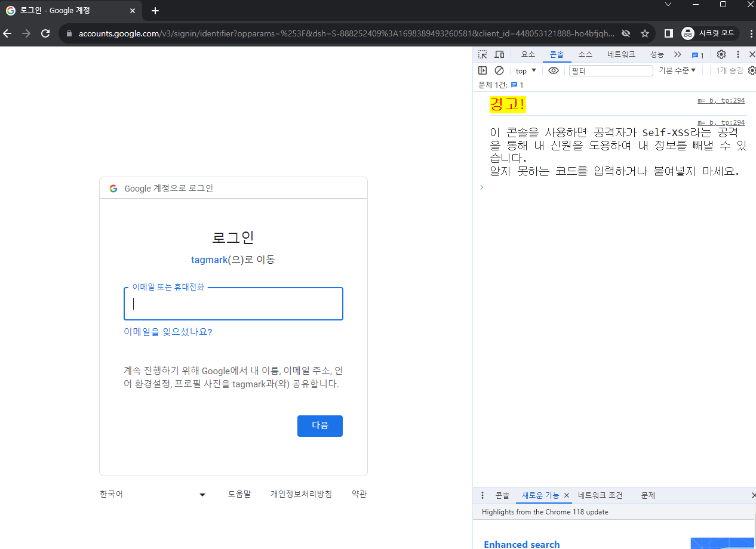Click the browser back arrow

[x=8, y=33]
